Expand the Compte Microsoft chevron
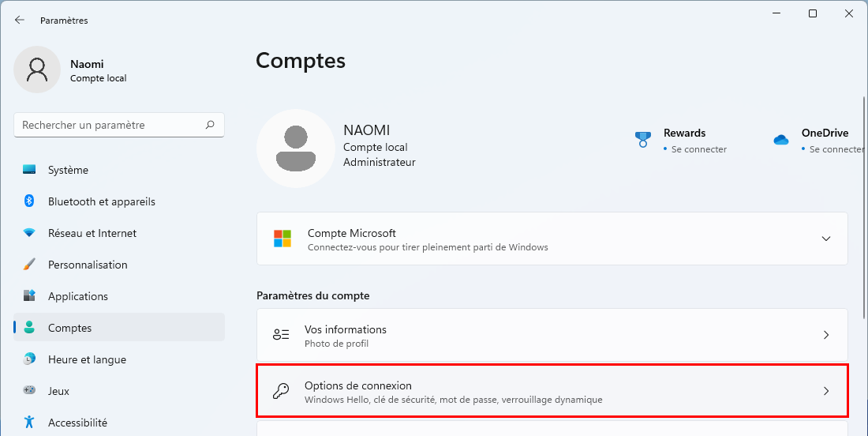This screenshot has height=436, width=868. 826,239
